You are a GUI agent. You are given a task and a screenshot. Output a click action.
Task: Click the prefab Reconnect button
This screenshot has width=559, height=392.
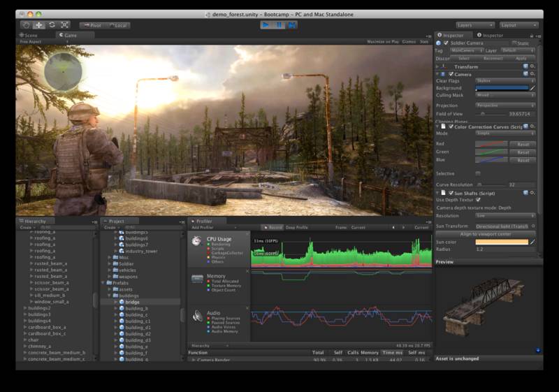click(x=493, y=59)
